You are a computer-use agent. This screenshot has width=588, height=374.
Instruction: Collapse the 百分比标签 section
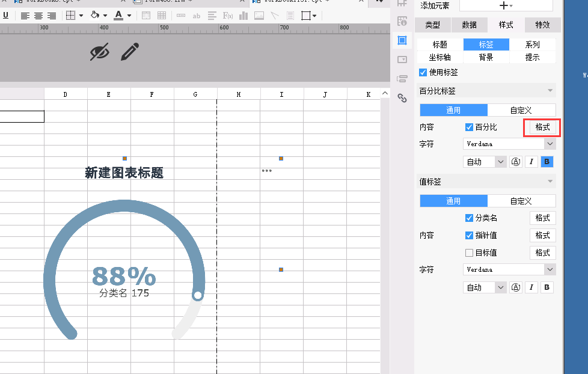550,90
